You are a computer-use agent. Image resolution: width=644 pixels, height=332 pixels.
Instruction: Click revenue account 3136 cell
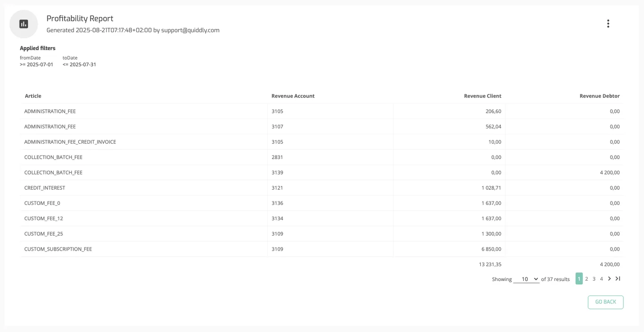pos(330,203)
